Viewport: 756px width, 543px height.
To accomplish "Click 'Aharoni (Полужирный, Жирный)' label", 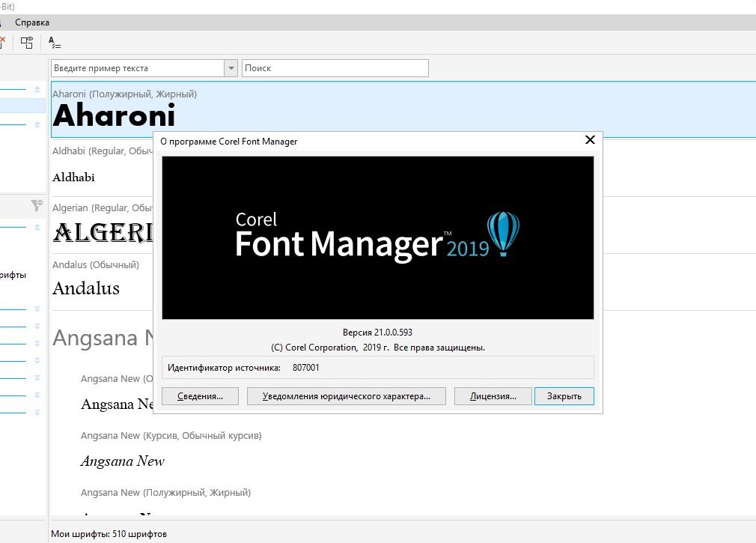I will 124,94.
